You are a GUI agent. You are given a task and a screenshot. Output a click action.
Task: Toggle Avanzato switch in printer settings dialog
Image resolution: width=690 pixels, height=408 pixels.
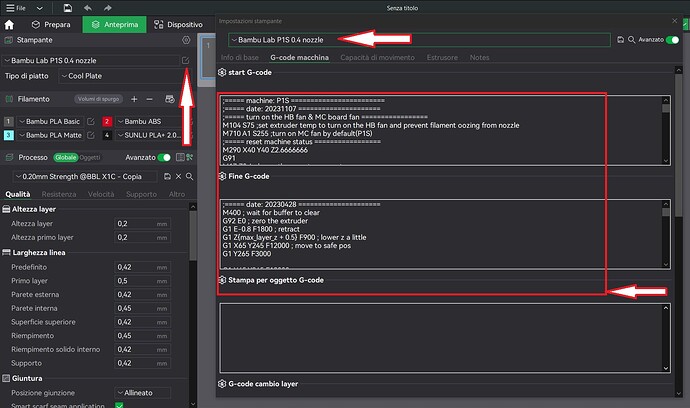[672, 40]
